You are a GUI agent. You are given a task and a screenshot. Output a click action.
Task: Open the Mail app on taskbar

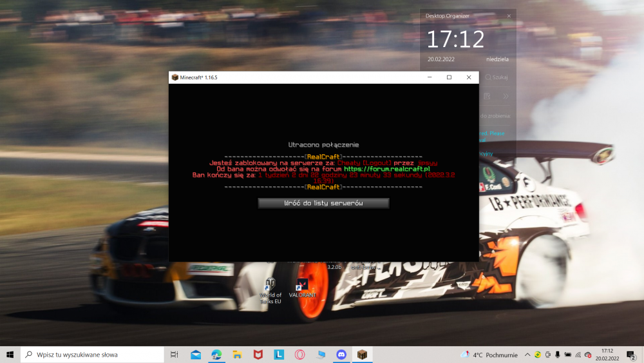pyautogui.click(x=196, y=355)
